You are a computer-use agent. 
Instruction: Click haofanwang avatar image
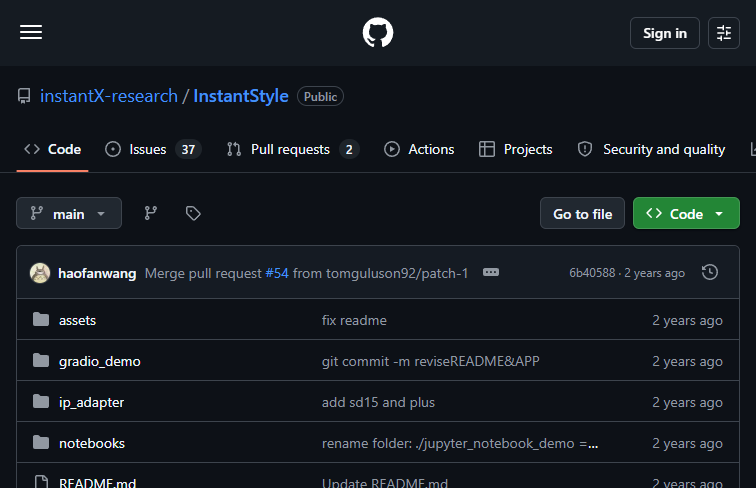[x=40, y=273]
